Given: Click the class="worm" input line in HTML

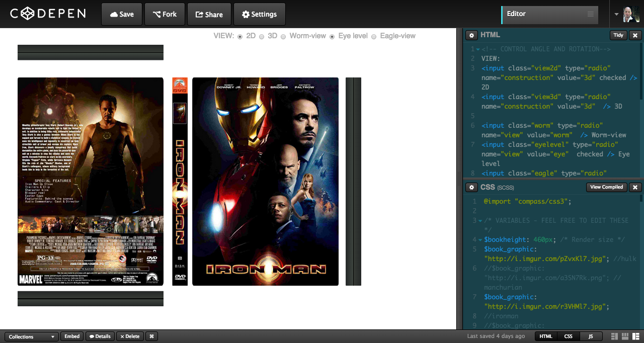Looking at the screenshot, I should pyautogui.click(x=553, y=130).
